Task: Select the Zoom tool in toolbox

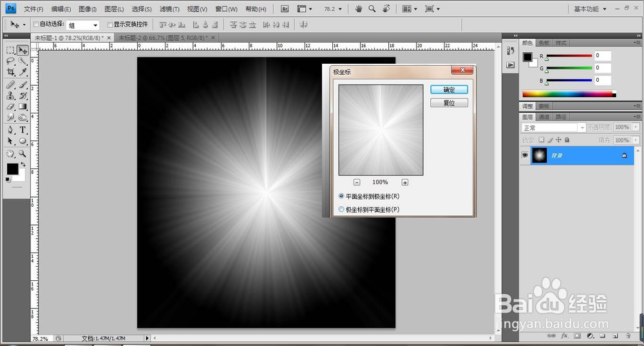Action: 23,154
